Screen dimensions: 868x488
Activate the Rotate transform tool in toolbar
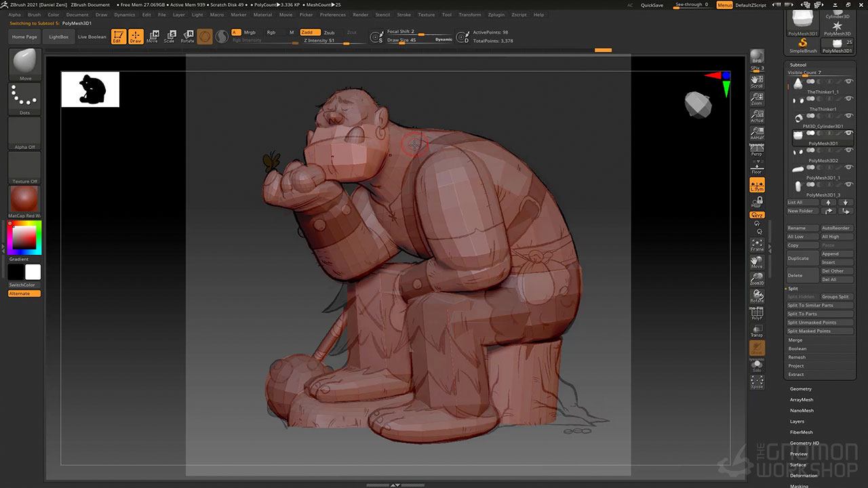(187, 37)
